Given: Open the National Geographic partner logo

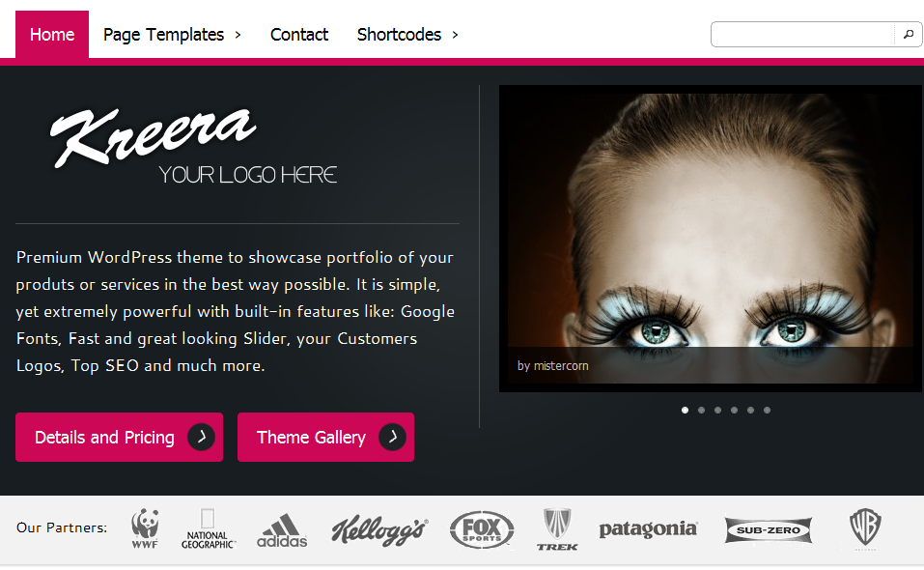Looking at the screenshot, I should pos(208,528).
